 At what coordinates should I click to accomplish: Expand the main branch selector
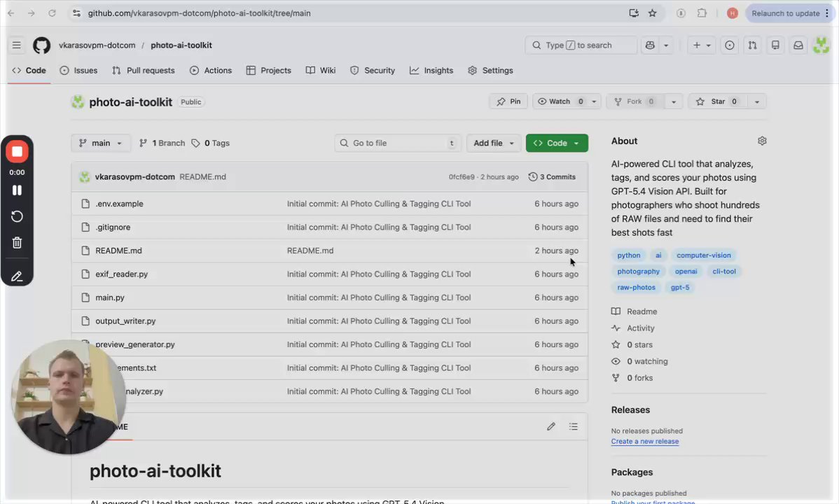point(101,143)
